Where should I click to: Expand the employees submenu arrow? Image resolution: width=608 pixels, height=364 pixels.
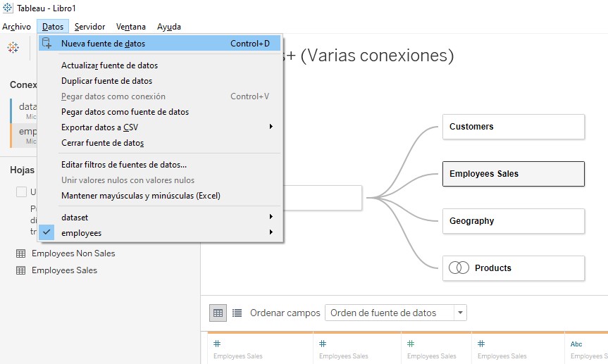(271, 232)
